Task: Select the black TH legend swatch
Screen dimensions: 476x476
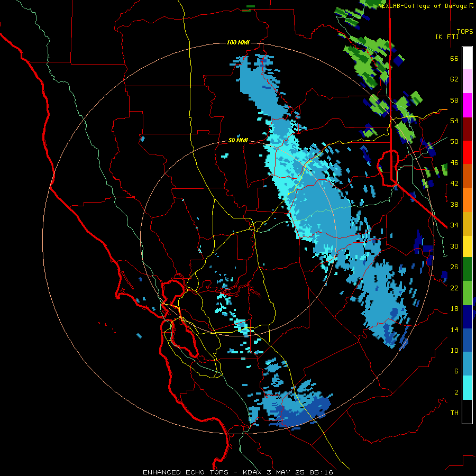Action: click(x=467, y=411)
